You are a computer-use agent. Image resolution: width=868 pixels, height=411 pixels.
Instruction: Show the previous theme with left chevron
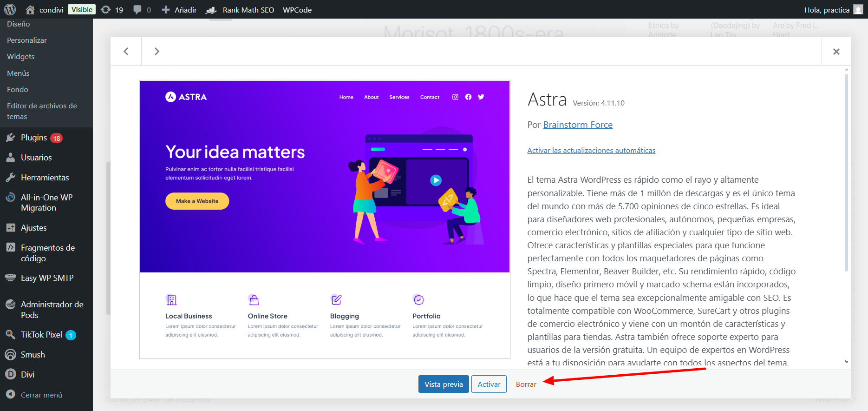pos(126,52)
